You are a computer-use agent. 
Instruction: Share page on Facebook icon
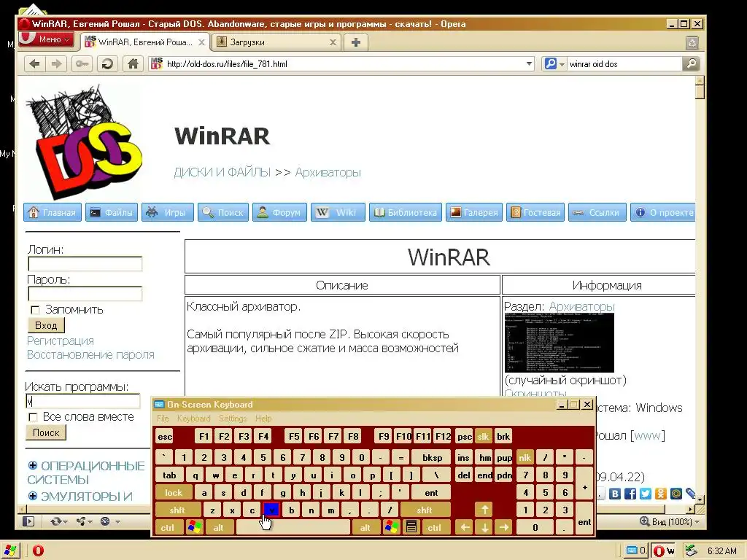pyautogui.click(x=630, y=494)
